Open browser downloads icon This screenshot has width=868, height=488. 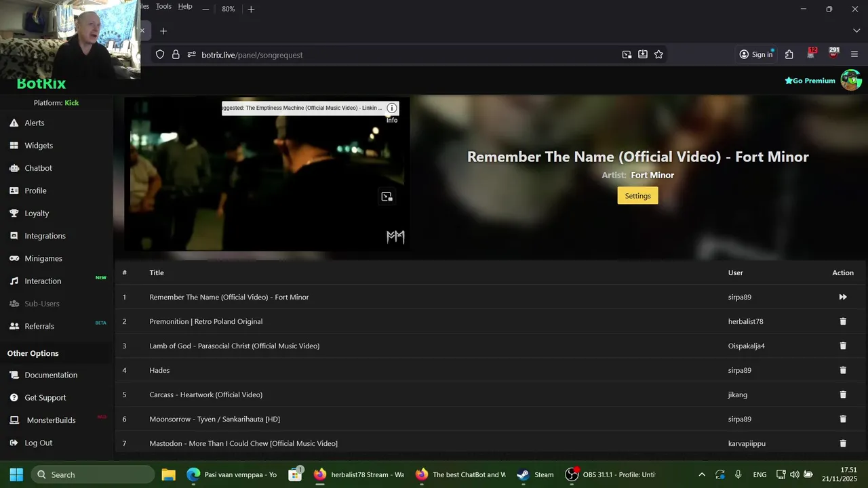tap(643, 54)
